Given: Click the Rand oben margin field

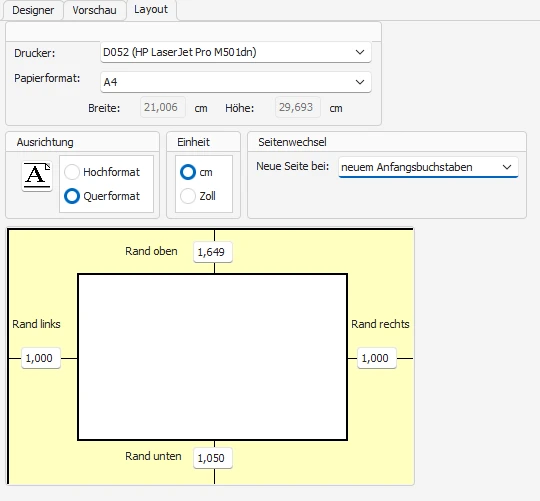Looking at the screenshot, I should 213,252.
